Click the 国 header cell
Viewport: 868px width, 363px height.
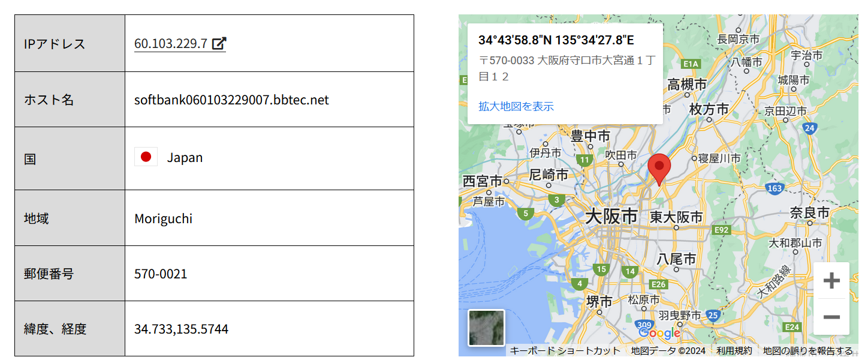click(x=70, y=158)
